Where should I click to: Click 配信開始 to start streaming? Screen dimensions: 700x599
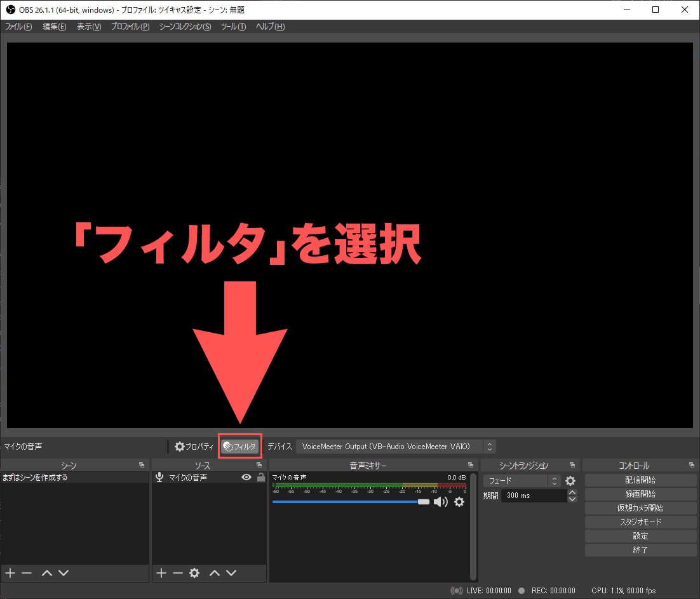pyautogui.click(x=640, y=480)
